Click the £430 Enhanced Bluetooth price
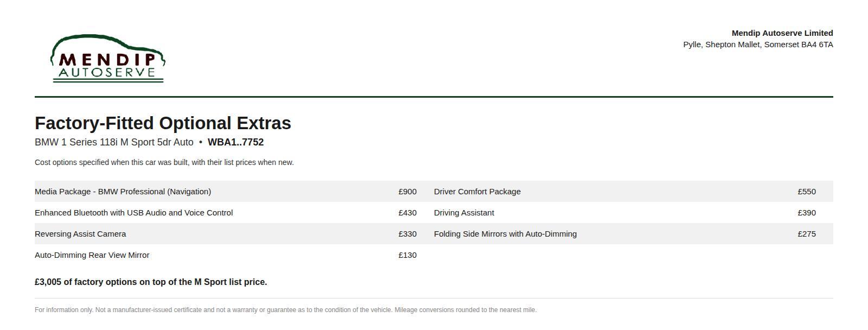 407,213
